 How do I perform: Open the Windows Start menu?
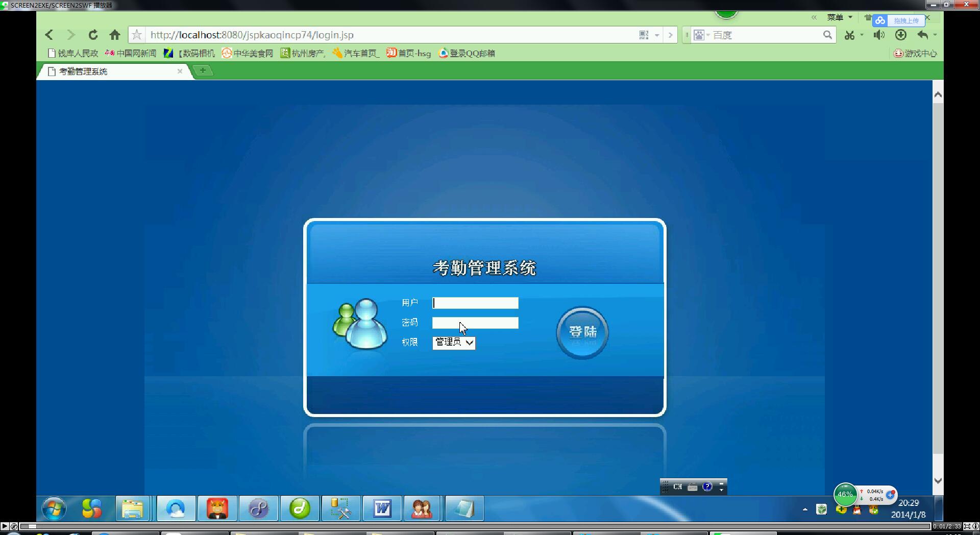(54, 509)
